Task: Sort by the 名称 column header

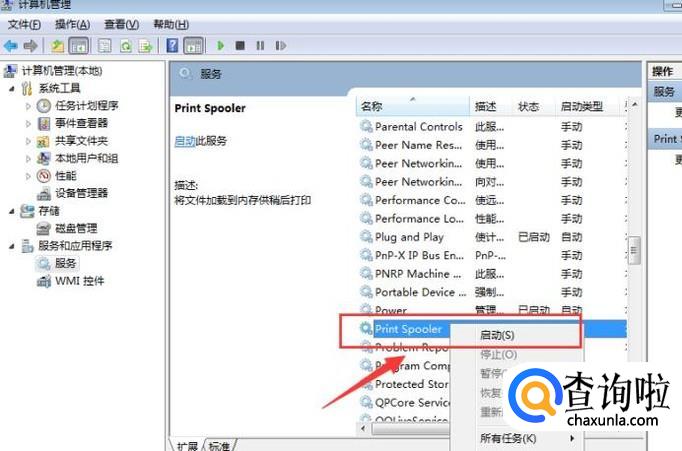Action: [x=412, y=106]
